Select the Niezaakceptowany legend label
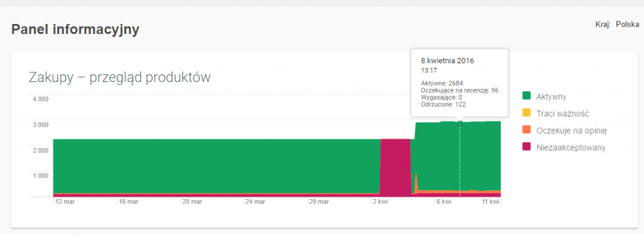This screenshot has width=644, height=240. point(571,147)
